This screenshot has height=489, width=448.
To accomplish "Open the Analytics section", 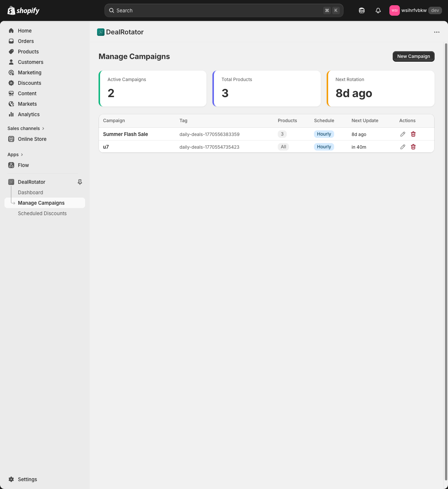I will pos(29,114).
